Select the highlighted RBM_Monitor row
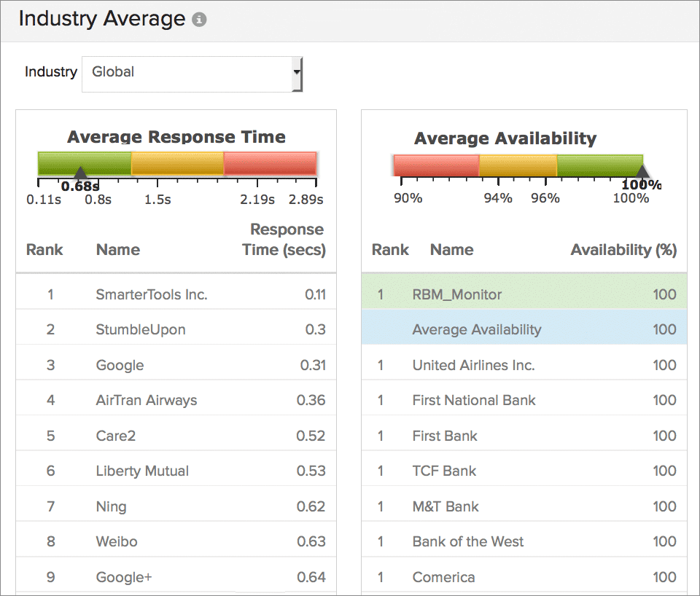Image resolution: width=700 pixels, height=596 pixels. pos(524,294)
